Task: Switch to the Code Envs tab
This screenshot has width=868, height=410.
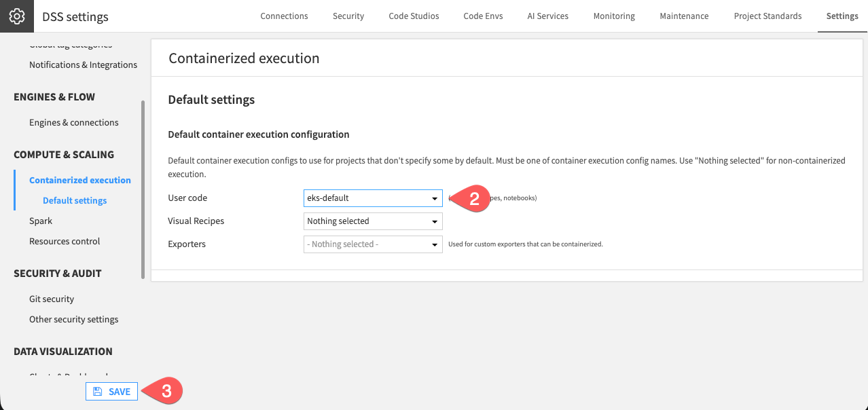Action: [x=483, y=16]
